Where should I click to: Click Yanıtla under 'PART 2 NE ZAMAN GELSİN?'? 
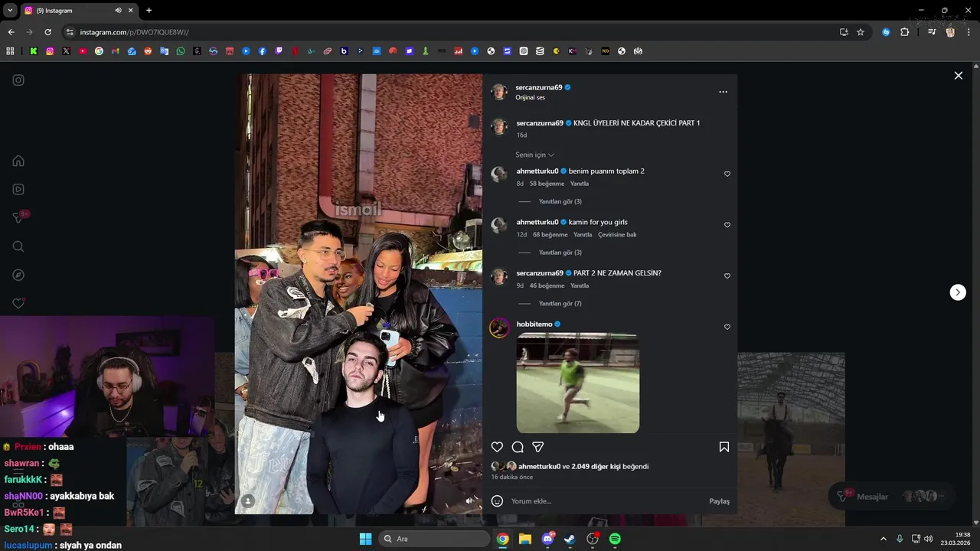coord(580,285)
